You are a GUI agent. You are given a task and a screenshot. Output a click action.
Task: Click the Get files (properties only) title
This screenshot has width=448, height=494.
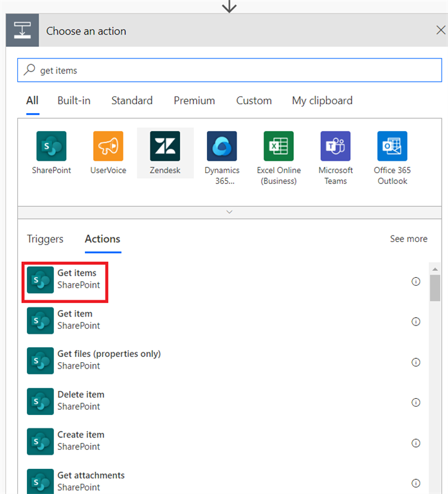point(109,354)
